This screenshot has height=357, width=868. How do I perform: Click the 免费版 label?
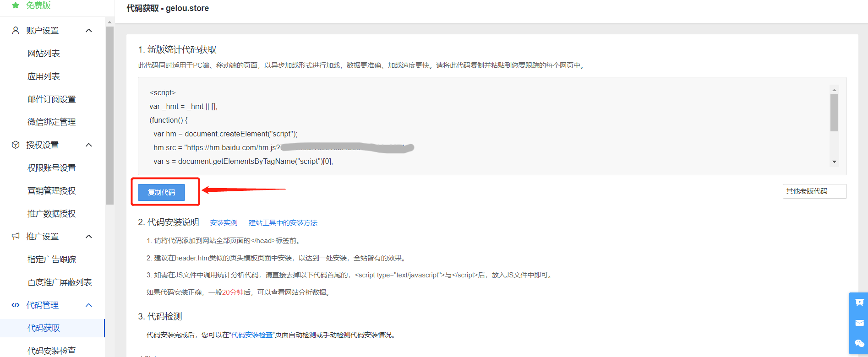pyautogui.click(x=38, y=5)
